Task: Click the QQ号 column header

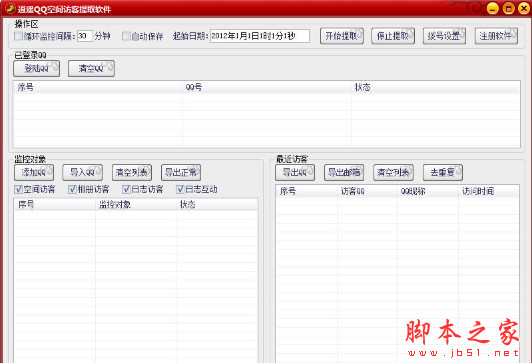Action: [x=267, y=88]
